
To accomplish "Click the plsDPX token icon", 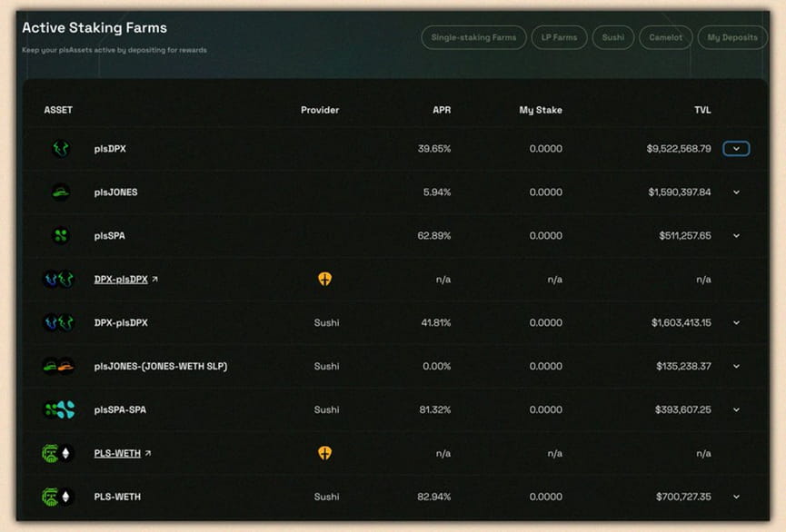I will coord(61,149).
